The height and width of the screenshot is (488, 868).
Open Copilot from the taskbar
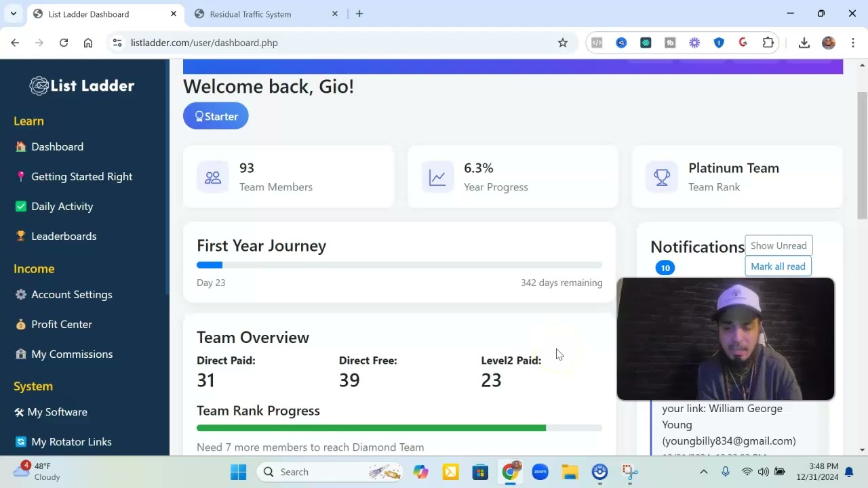click(x=420, y=472)
